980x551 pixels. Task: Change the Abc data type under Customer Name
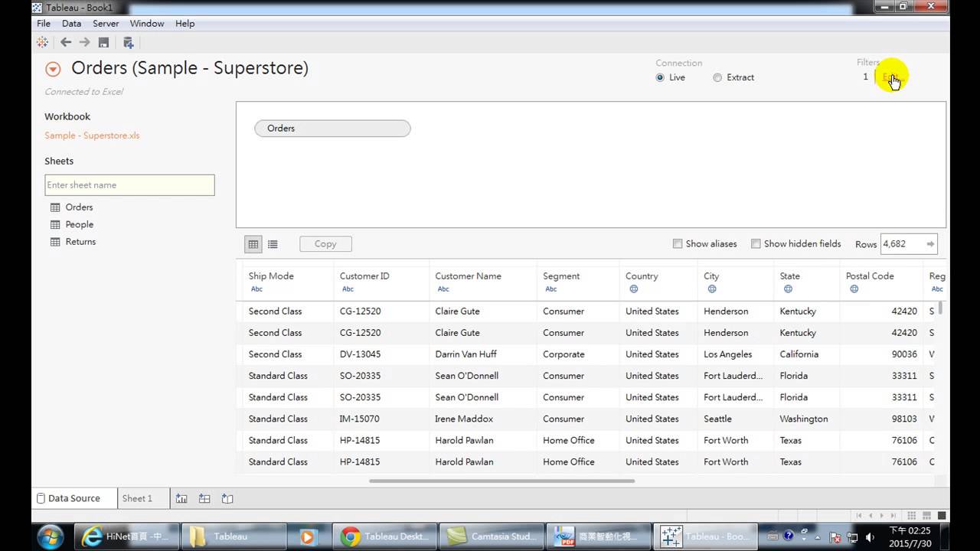tap(443, 289)
